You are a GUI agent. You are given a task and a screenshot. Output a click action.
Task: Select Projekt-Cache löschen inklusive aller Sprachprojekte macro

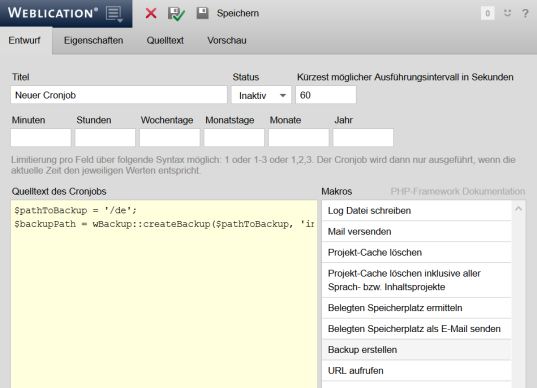(416, 280)
